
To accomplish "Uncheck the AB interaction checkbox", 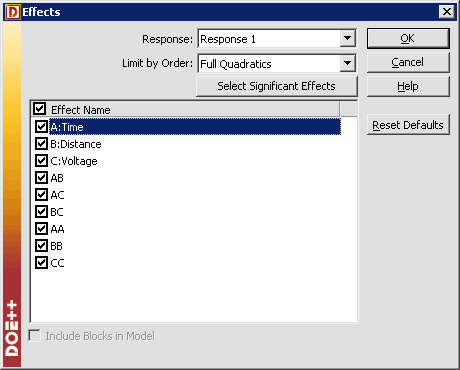I will click(41, 178).
